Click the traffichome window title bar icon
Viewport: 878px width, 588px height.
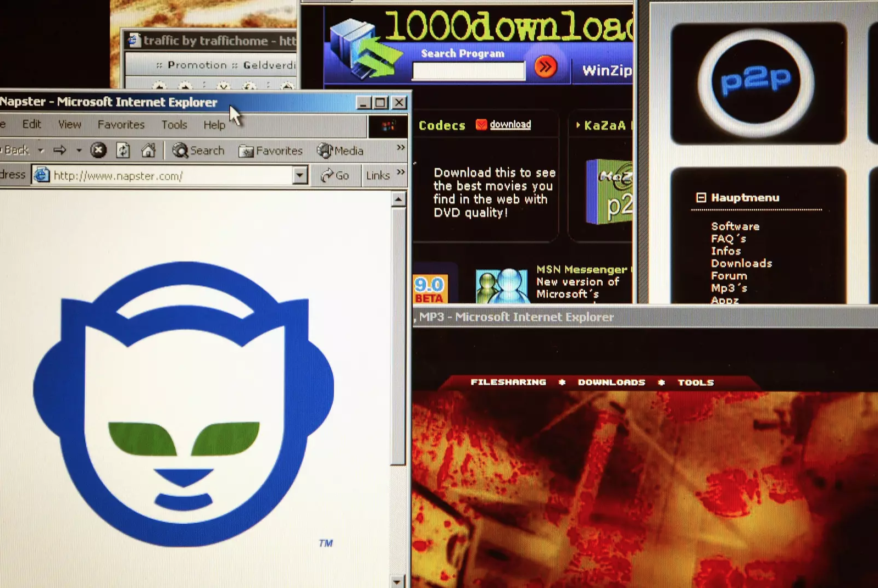coord(134,40)
